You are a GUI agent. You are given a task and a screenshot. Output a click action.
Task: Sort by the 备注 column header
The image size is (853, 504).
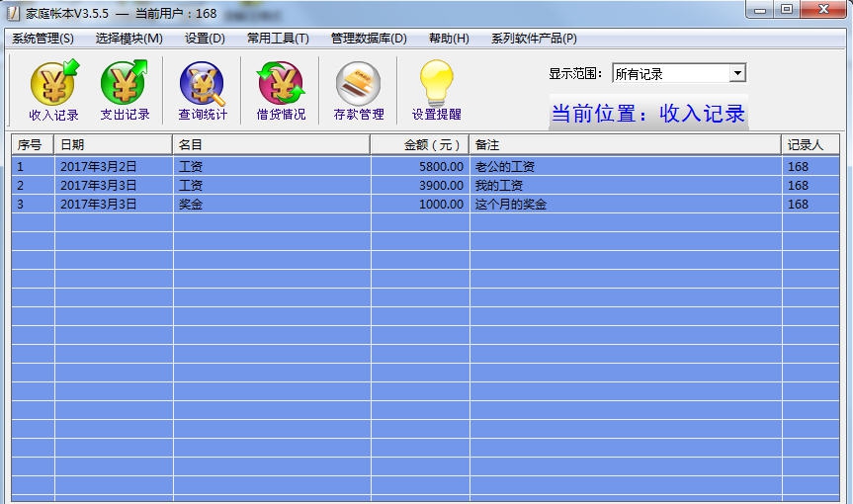(x=625, y=145)
